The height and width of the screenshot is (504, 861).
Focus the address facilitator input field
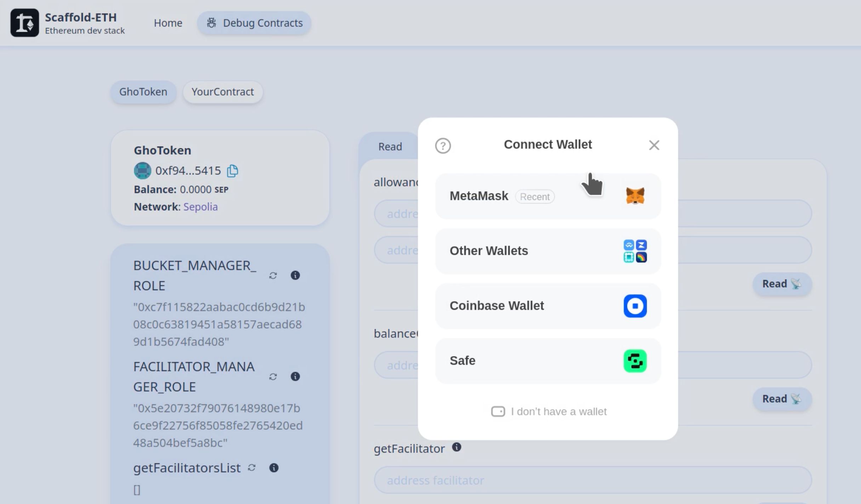point(593,480)
